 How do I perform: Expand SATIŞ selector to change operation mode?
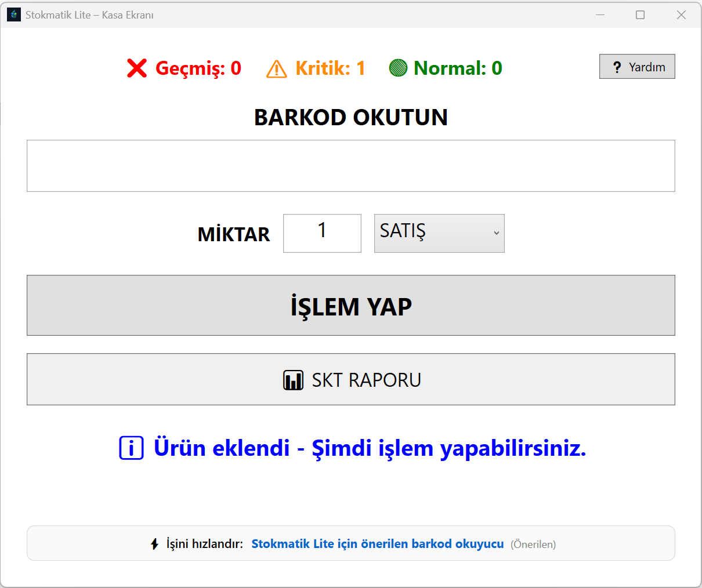(439, 233)
